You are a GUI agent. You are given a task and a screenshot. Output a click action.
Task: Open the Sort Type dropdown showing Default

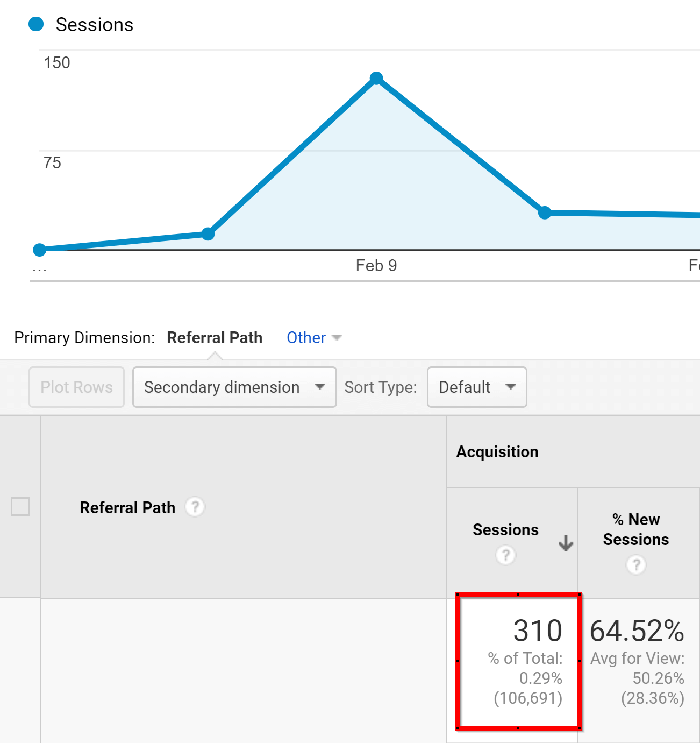click(x=476, y=387)
